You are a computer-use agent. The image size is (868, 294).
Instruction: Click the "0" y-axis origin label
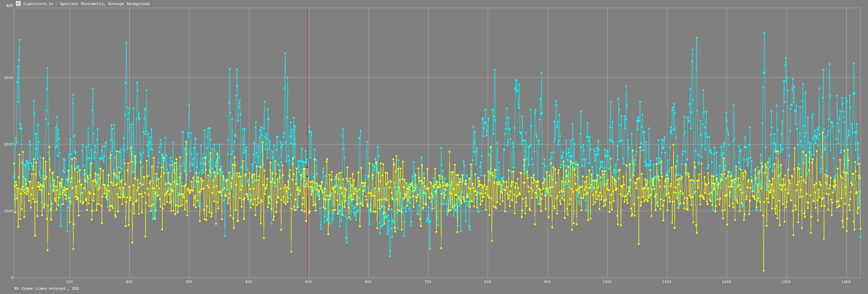coord(12,278)
